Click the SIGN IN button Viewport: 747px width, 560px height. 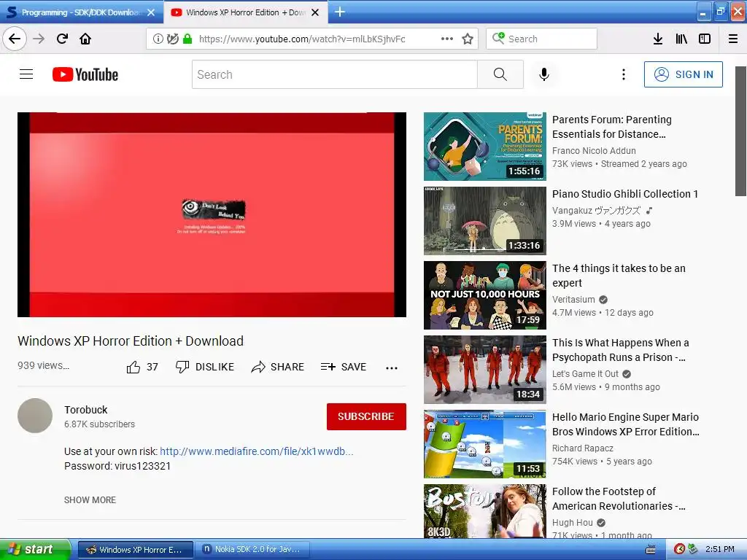pyautogui.click(x=683, y=74)
